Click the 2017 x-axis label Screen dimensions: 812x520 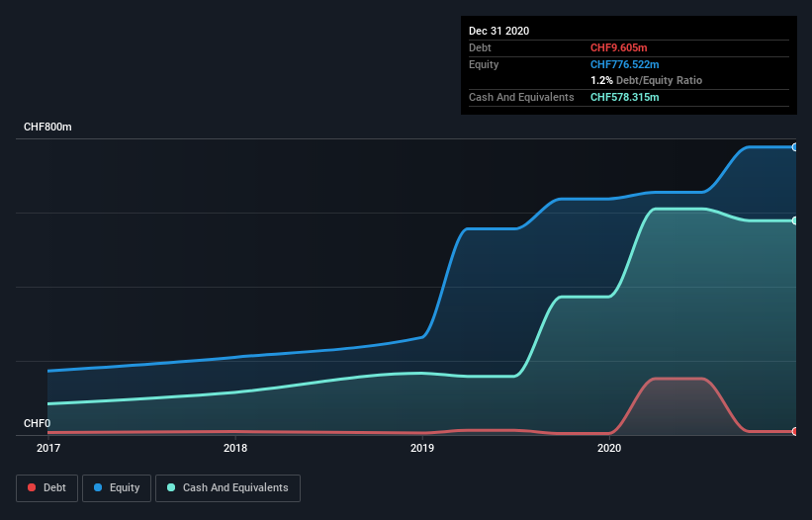coord(48,448)
